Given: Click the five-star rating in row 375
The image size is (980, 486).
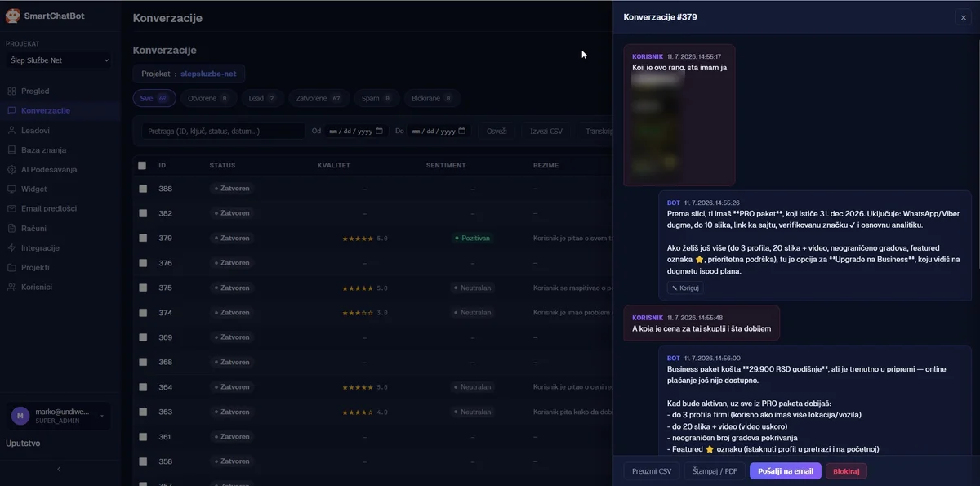Looking at the screenshot, I should pyautogui.click(x=358, y=288).
